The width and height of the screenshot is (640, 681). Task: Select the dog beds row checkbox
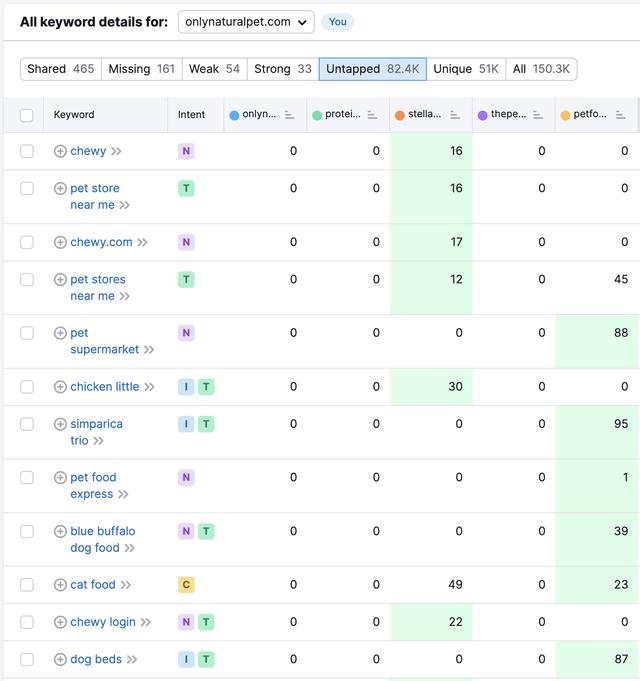tap(26, 660)
